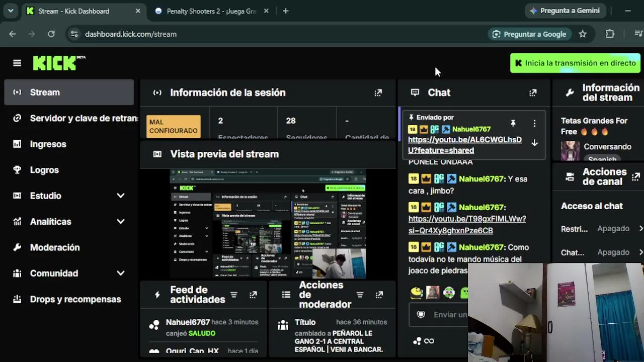Click the green SALUDO reward text
Screen dimensions: 644x362
point(202,333)
